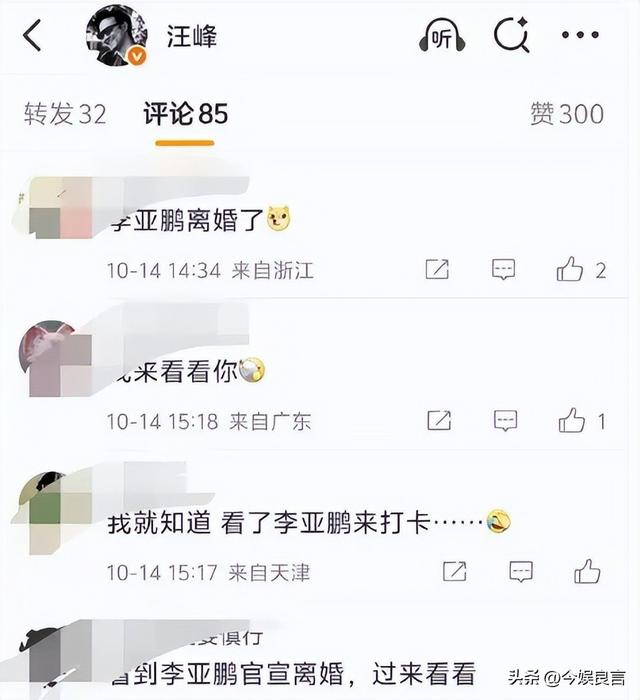
Task: Open 汪峰's profile avatar
Action: pyautogui.click(x=117, y=36)
